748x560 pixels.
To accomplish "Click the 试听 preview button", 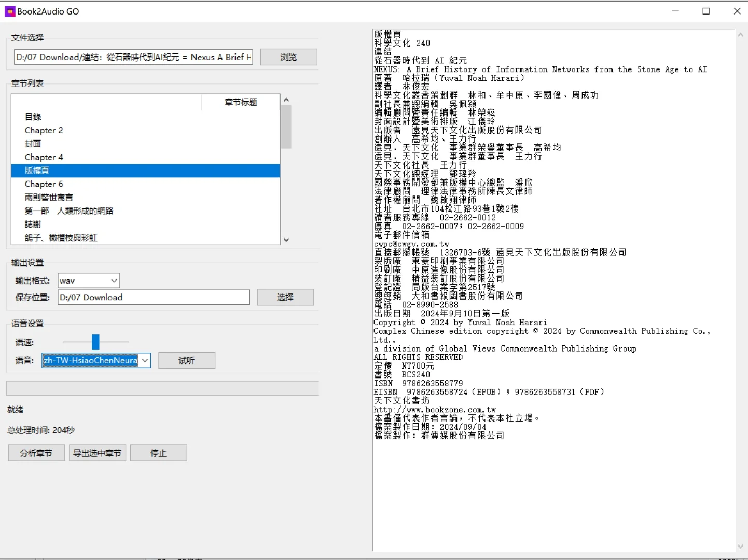I will pyautogui.click(x=187, y=360).
